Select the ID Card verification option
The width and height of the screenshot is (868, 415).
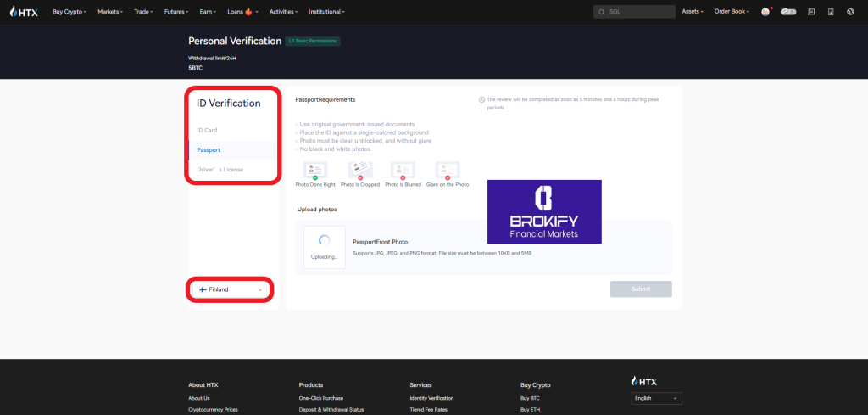point(208,130)
